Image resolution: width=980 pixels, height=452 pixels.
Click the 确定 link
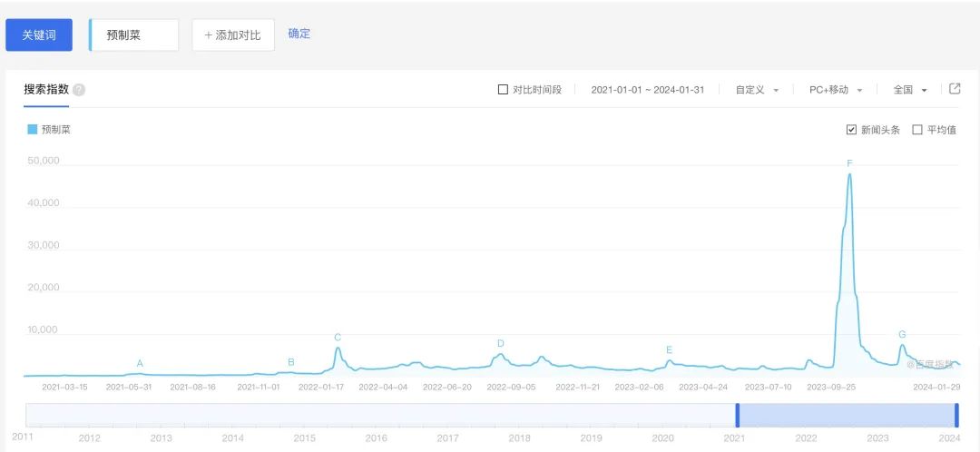tap(299, 34)
